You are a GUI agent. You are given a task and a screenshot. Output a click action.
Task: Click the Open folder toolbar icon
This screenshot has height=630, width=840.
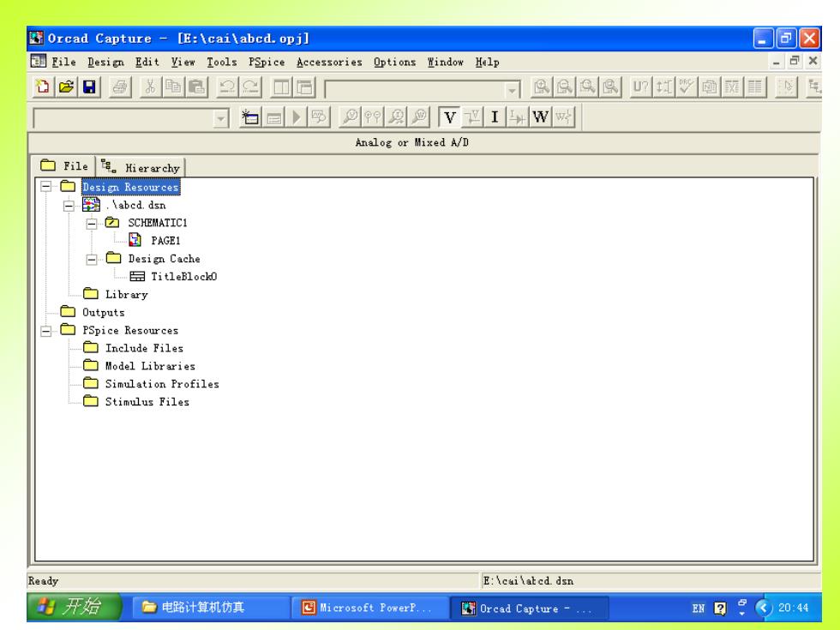[x=66, y=87]
